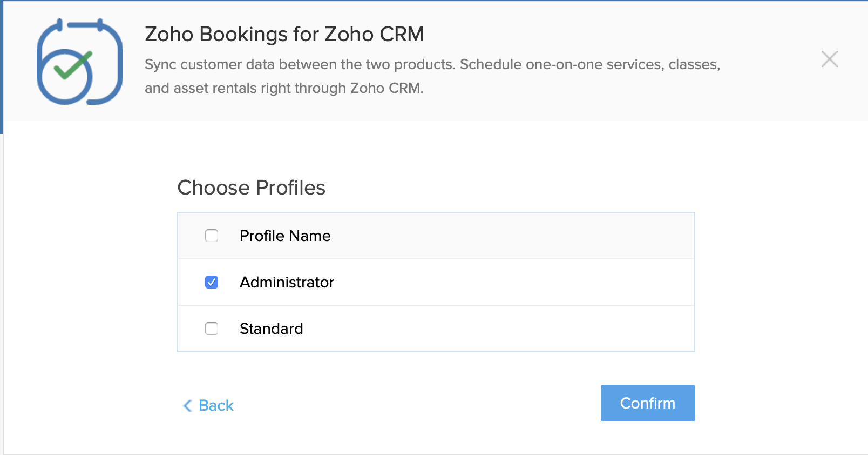Click the Back chevron arrow
868x455 pixels.
tap(188, 406)
